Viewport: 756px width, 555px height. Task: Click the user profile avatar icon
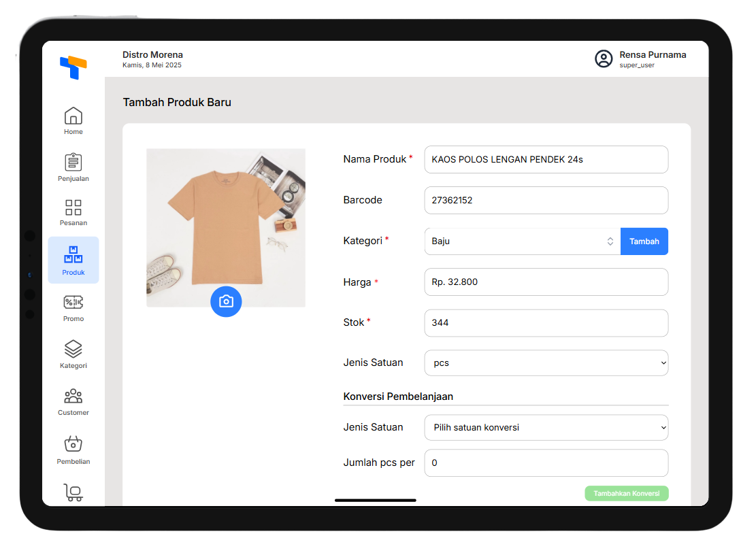coord(604,59)
